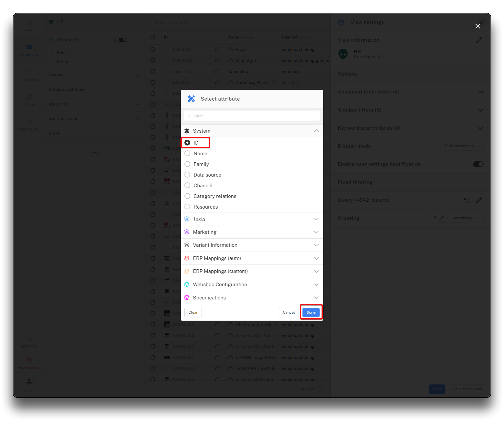The height and width of the screenshot is (421, 504).
Task: Choose the Category relations radio option
Action: click(x=187, y=196)
